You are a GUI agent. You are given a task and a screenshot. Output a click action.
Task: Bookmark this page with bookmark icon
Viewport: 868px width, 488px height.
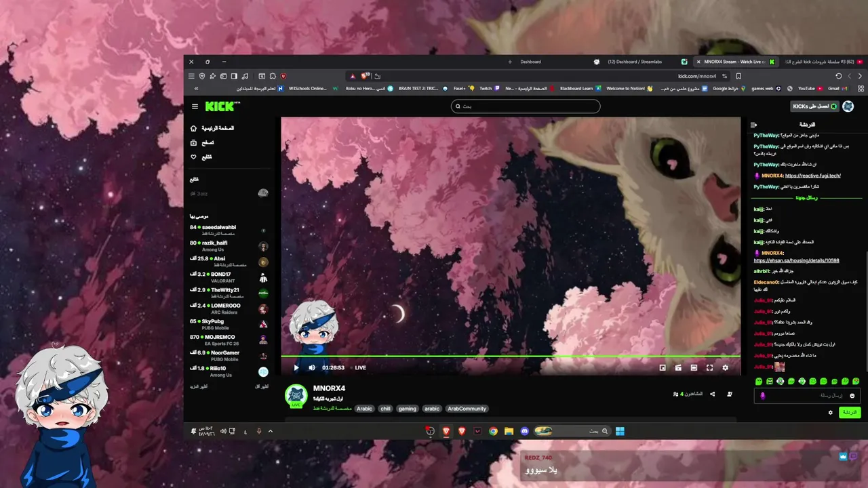(738, 76)
